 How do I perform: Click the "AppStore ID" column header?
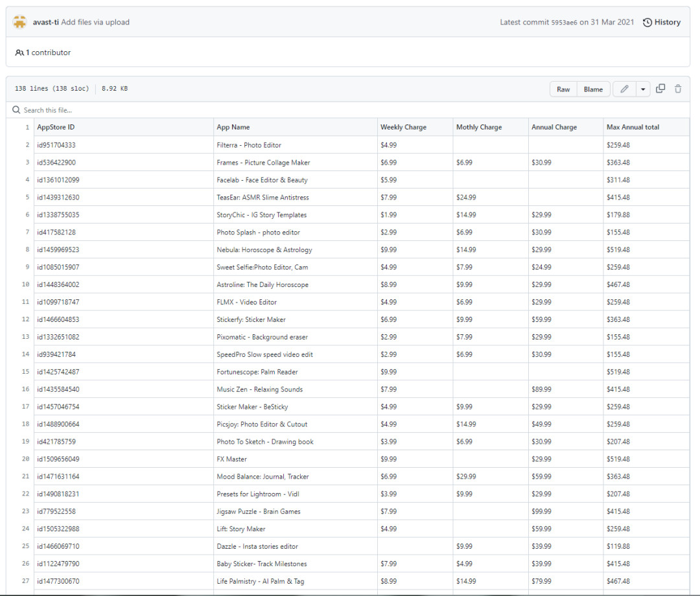coord(56,127)
